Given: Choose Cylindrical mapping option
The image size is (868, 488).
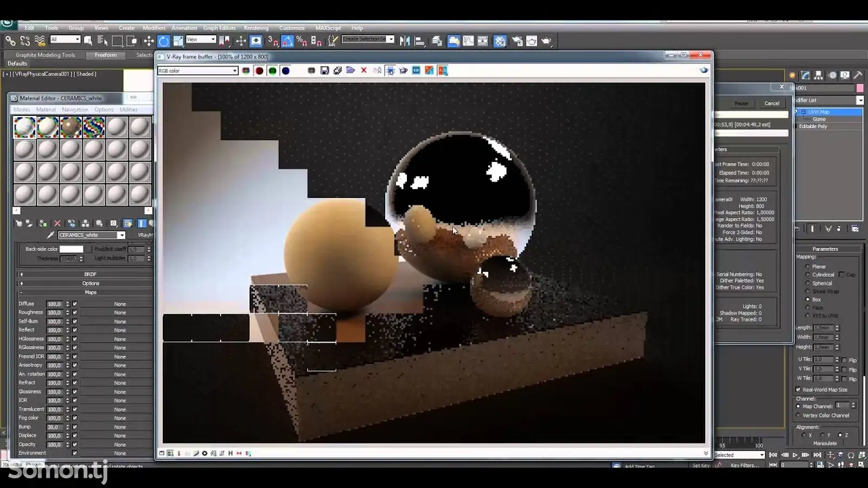Looking at the screenshot, I should click(x=807, y=275).
